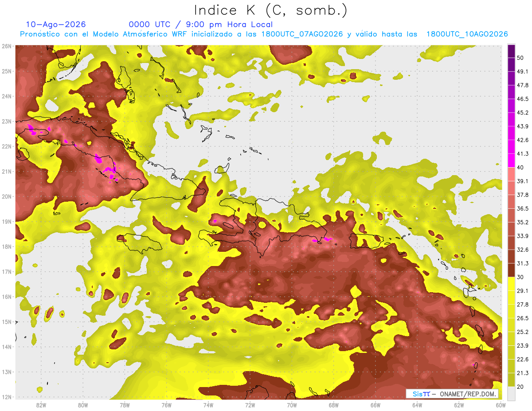Screen dimensions: 532x411
Task: Click colorbar value '39.1'
Action: (522, 181)
